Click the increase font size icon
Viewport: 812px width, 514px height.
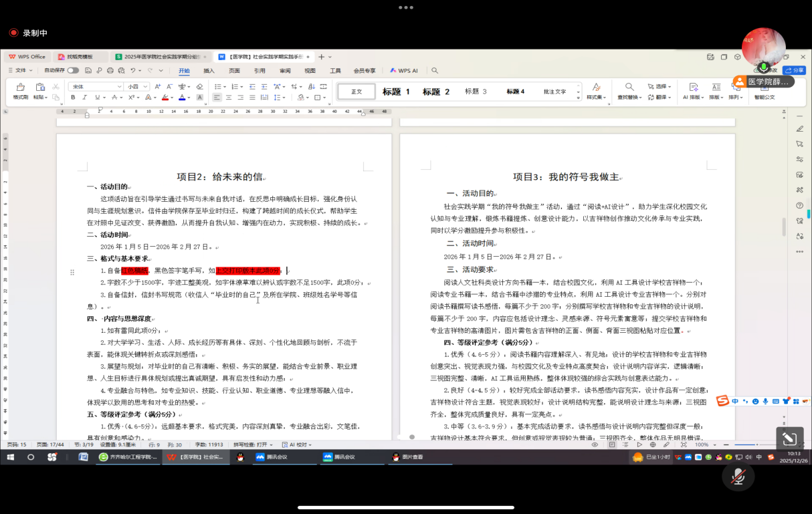157,87
